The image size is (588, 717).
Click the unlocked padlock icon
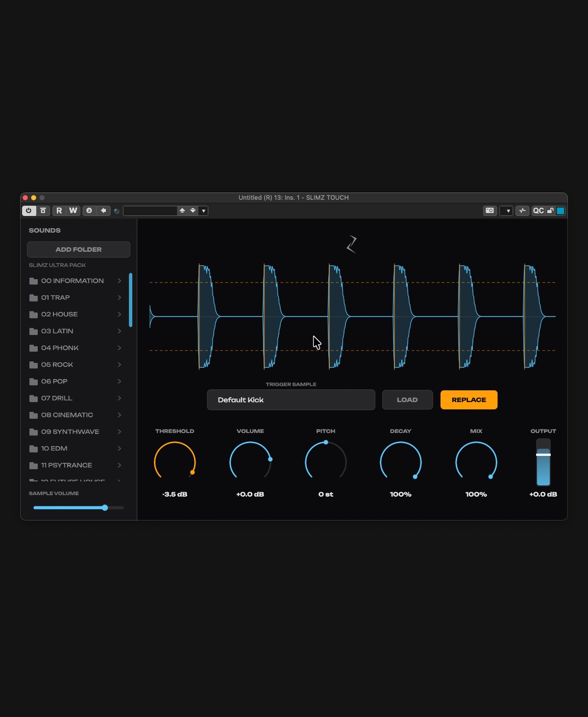coord(550,211)
